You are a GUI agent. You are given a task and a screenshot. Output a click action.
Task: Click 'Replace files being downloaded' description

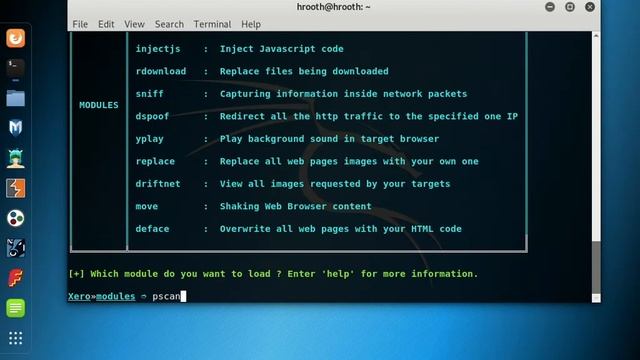(304, 71)
